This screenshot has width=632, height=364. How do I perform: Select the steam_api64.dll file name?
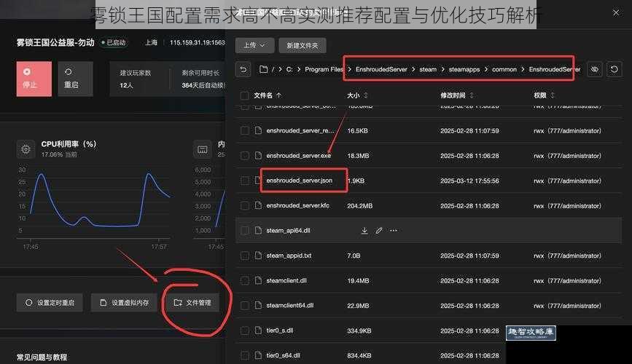tap(288, 230)
